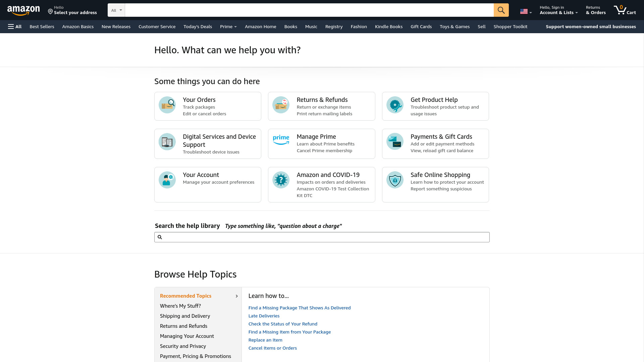Click the help library magnifier icon
The height and width of the screenshot is (362, 644).
pyautogui.click(x=160, y=237)
